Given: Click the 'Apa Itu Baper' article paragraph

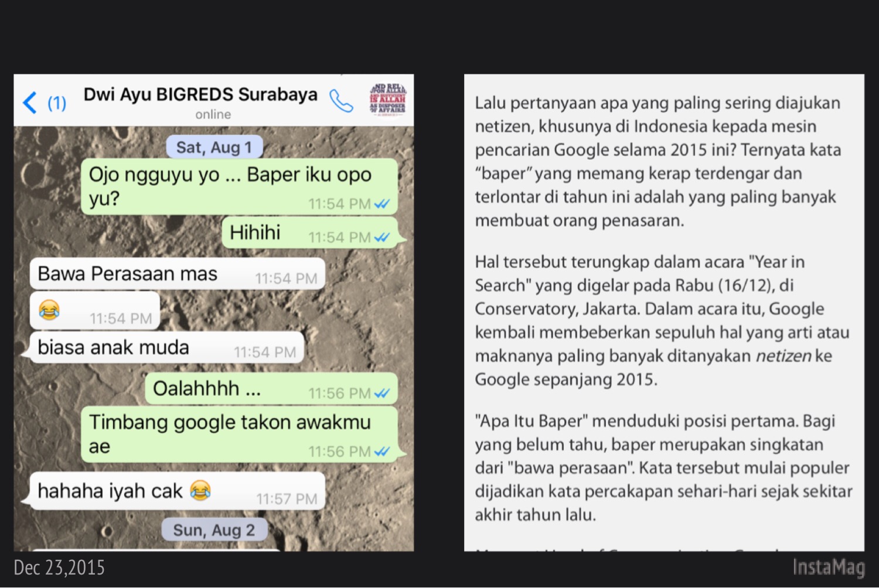Looking at the screenshot, I should click(x=664, y=467).
